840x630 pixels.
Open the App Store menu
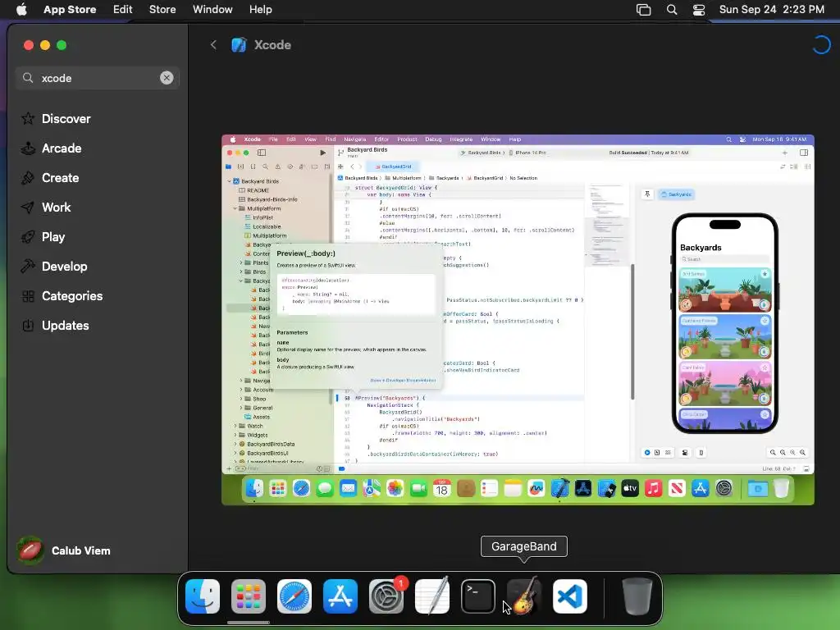pyautogui.click(x=70, y=10)
